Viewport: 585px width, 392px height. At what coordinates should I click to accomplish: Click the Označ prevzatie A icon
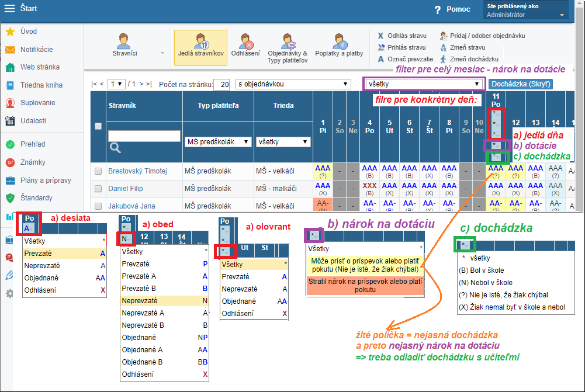380,59
